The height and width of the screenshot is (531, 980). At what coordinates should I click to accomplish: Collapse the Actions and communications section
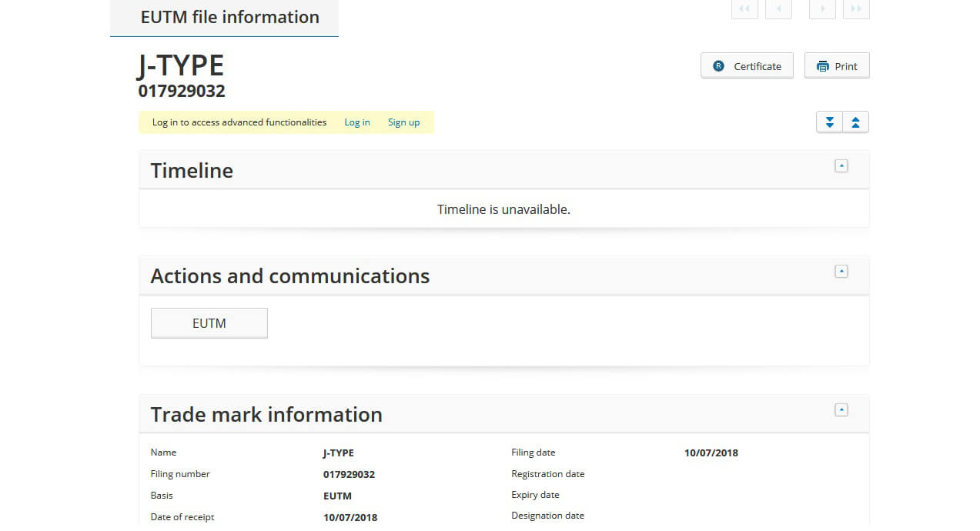coord(841,271)
